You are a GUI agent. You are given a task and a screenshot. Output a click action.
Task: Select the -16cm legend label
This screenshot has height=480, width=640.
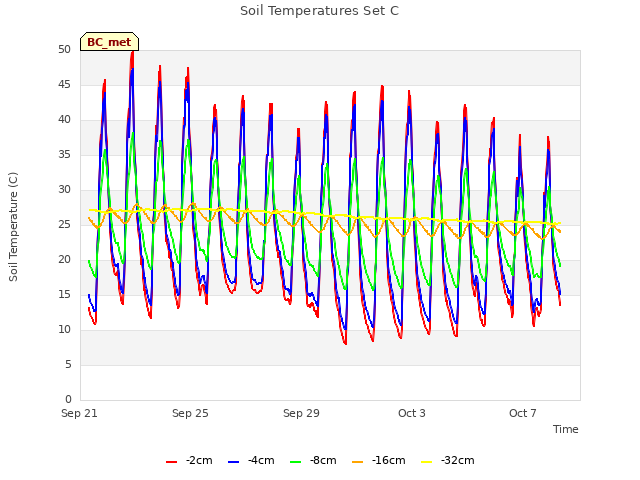point(389,460)
